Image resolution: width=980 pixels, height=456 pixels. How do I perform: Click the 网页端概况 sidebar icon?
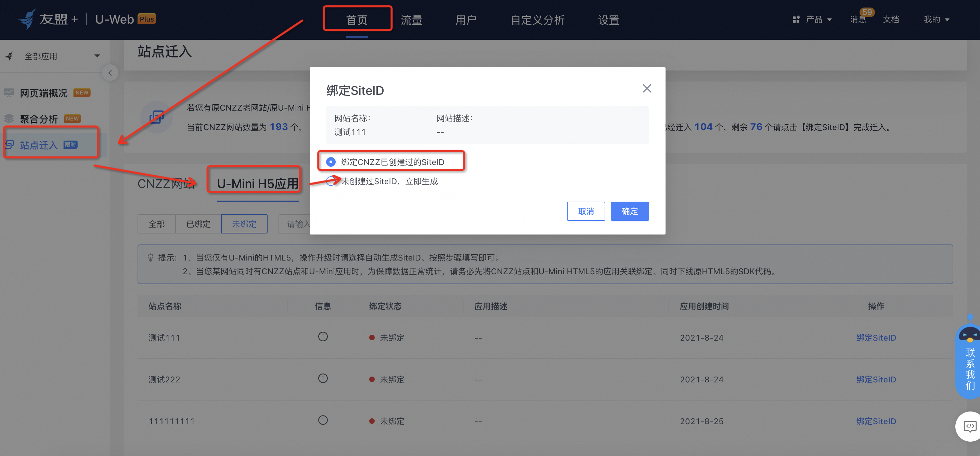[9, 92]
